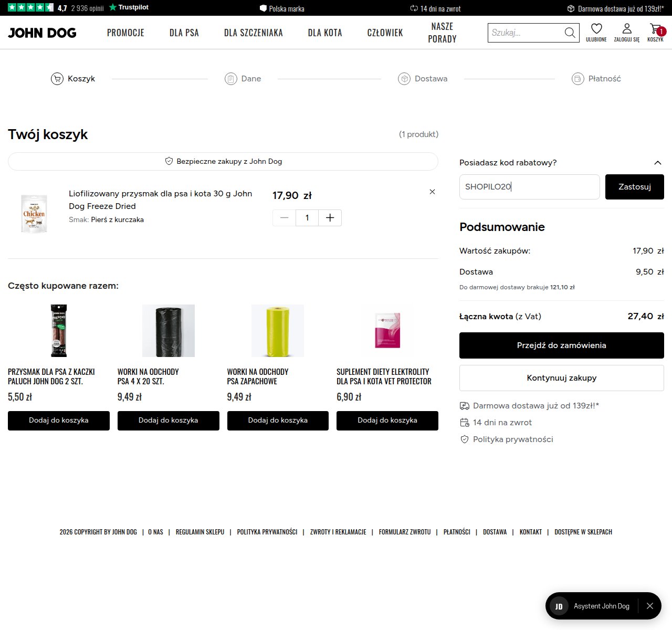Apply discount code with Zastosuj button
Viewport: 672px width, 630px height.
(x=635, y=187)
